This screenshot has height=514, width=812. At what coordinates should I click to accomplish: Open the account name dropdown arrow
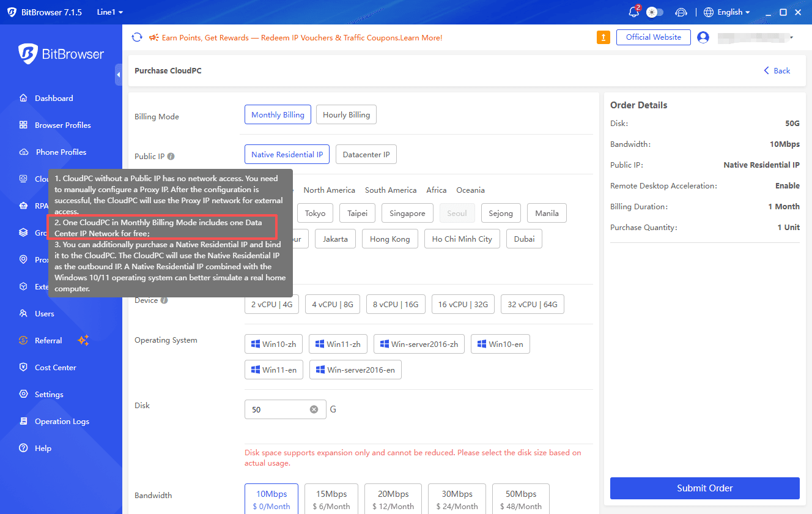791,37
